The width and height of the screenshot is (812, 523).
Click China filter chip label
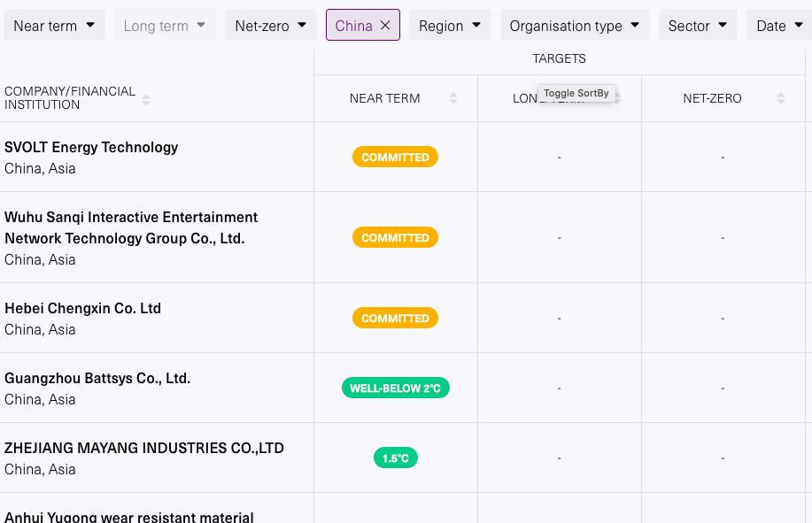click(353, 26)
